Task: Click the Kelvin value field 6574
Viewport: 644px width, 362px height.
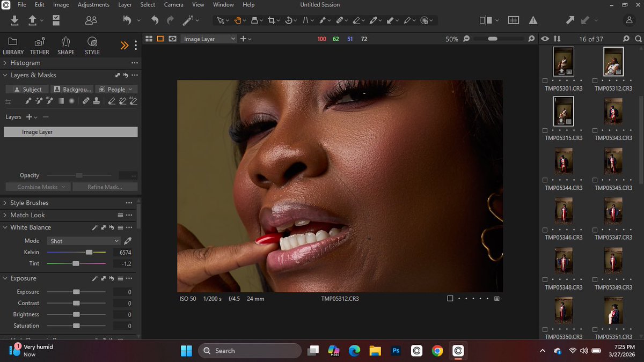Action: click(122, 253)
